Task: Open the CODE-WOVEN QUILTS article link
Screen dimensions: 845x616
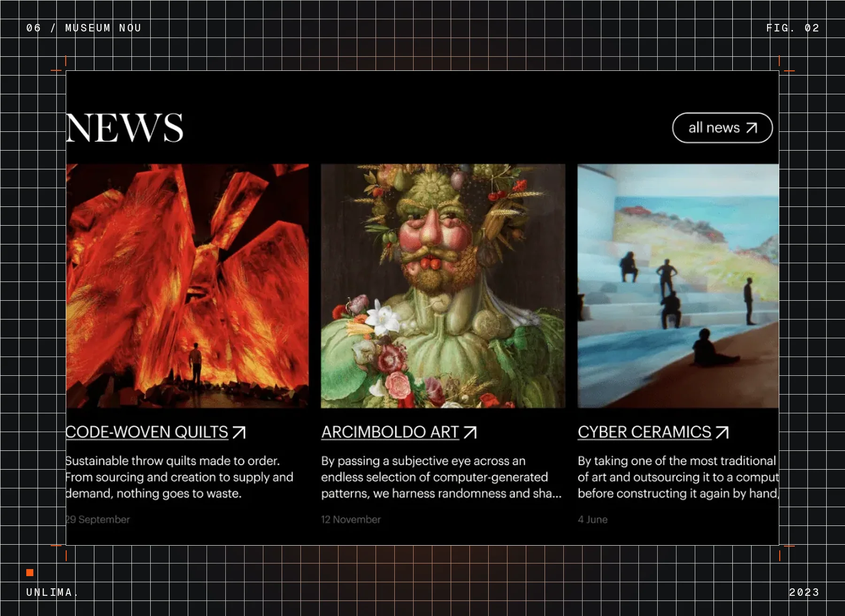Action: click(147, 432)
